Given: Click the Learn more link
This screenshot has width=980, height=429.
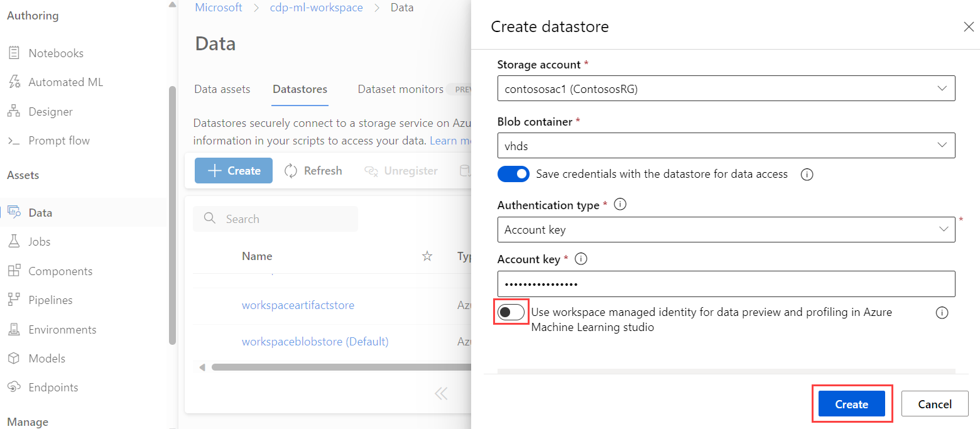Looking at the screenshot, I should tap(451, 141).
